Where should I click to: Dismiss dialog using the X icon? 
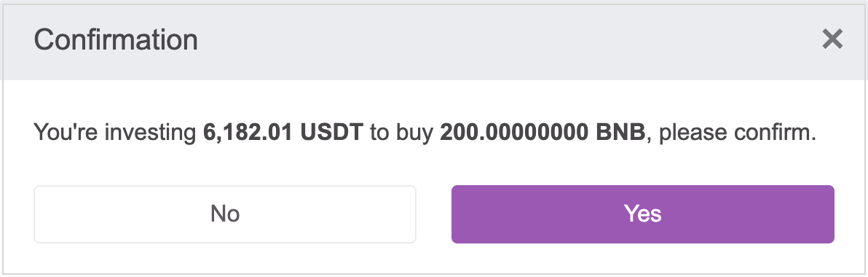832,39
